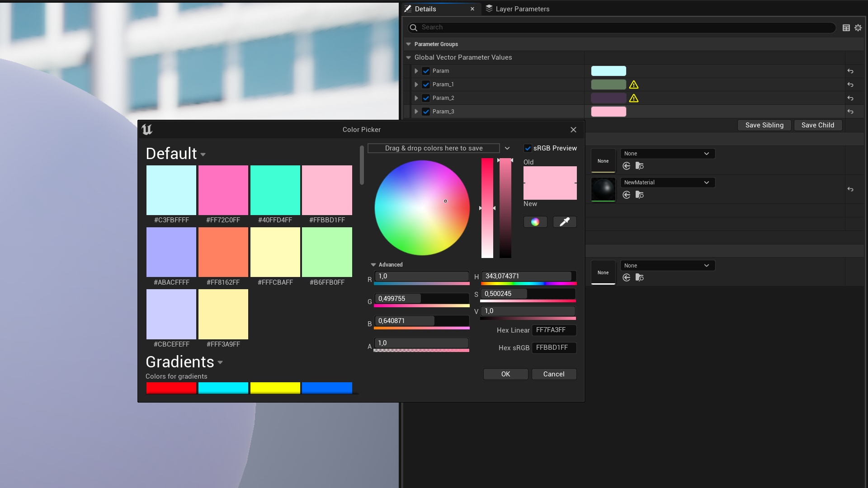Open the NewMaterial asset dropdown
This screenshot has height=488, width=868.
coord(667,183)
